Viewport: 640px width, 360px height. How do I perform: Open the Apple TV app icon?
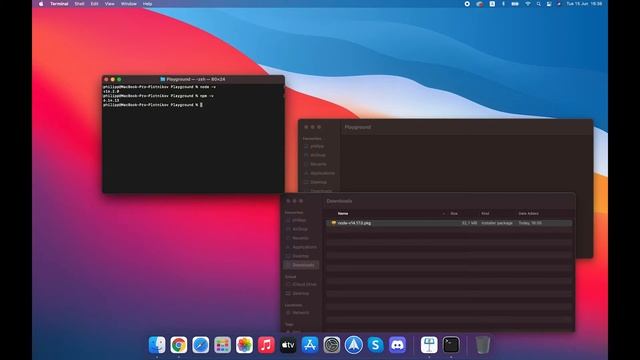pyautogui.click(x=288, y=345)
